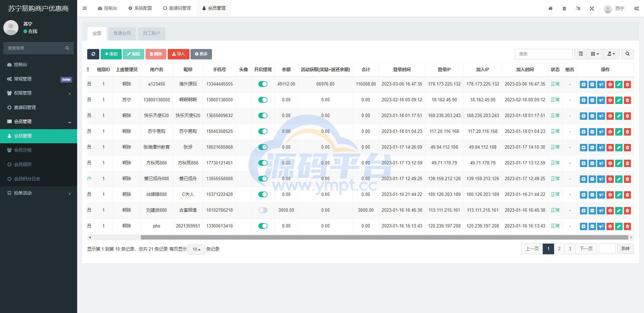
Task: Expand the 抢单活动 sidebar menu
Action: click(39, 193)
